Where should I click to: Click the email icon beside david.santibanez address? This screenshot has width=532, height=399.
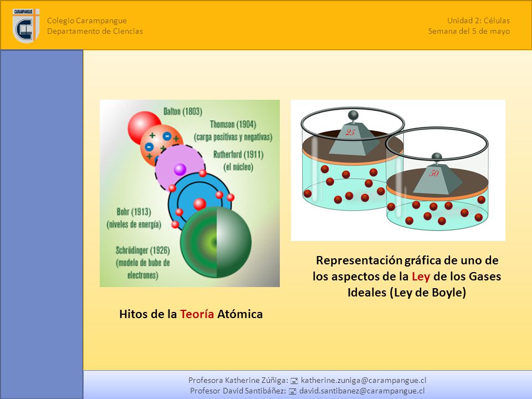point(293,391)
